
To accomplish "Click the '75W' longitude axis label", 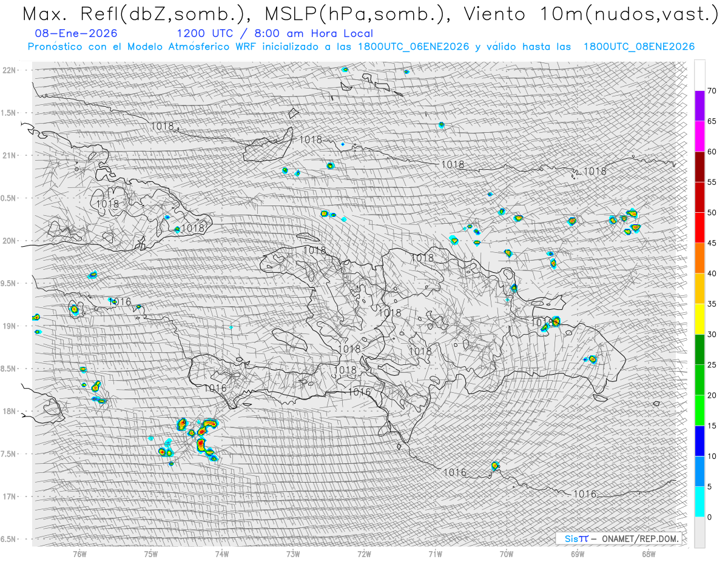I will point(151,554).
